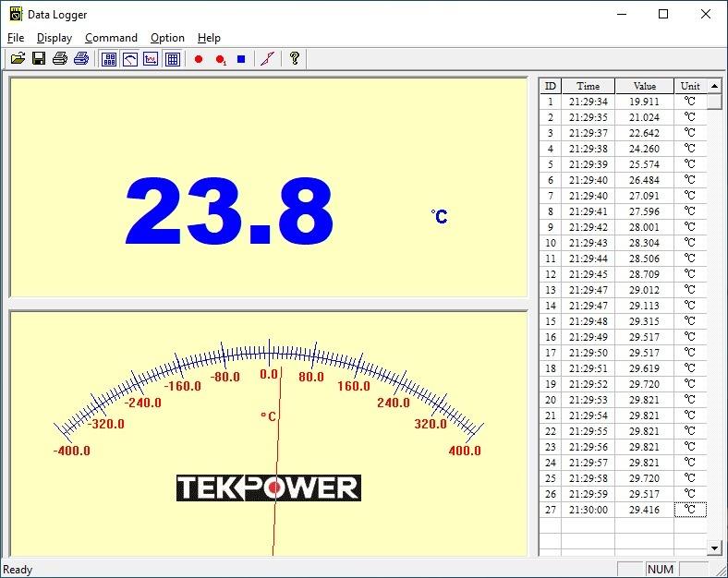
Task: Click the single-record red dot icon
Action: pyautogui.click(x=221, y=59)
